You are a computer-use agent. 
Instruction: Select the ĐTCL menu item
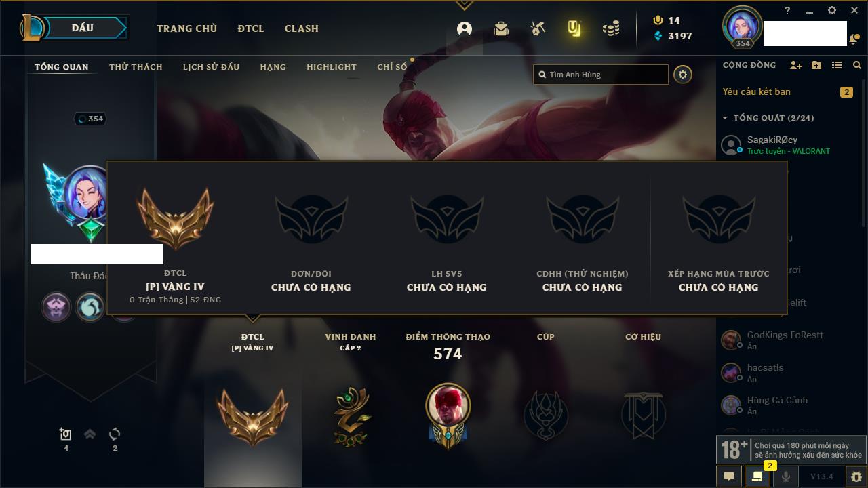(x=251, y=28)
